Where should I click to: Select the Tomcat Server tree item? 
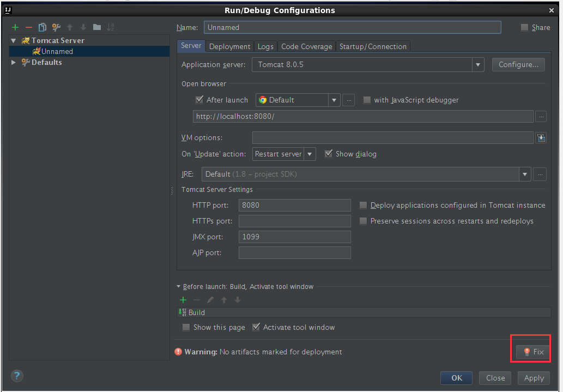coord(89,40)
